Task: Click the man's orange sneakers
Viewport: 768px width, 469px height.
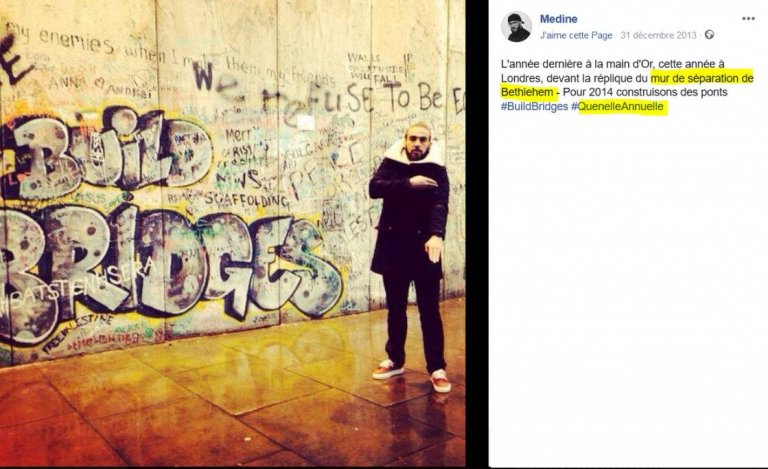Action: [411, 376]
